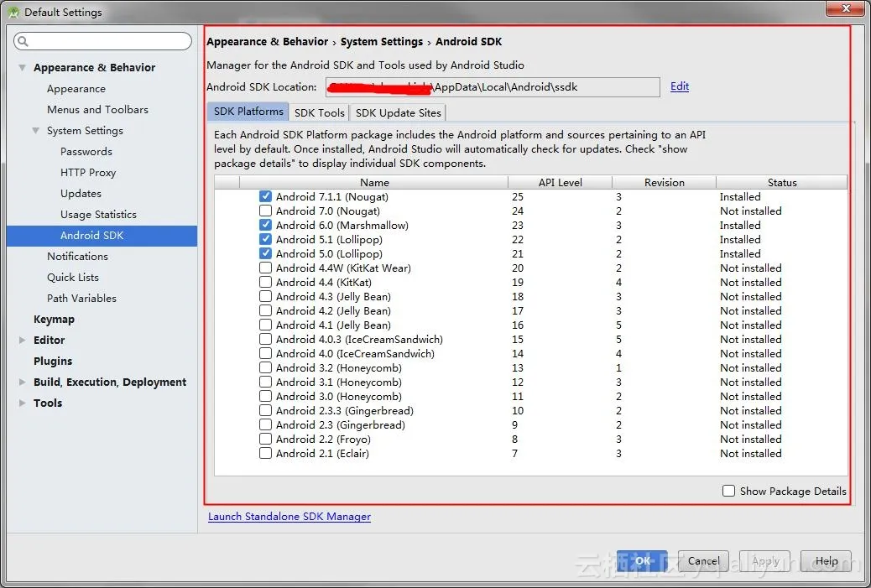Viewport: 871px width, 588px height.
Task: Open Launch Standalone SDK Manager link
Action: [289, 517]
